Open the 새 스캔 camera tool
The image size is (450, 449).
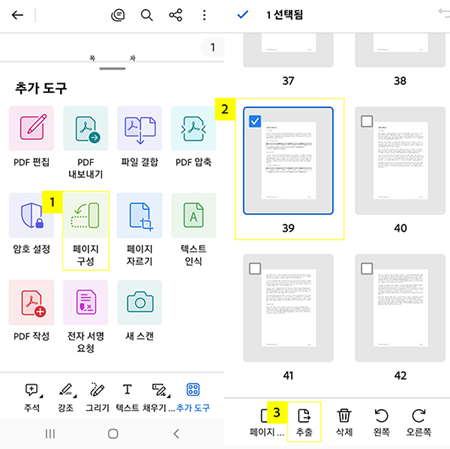click(140, 311)
